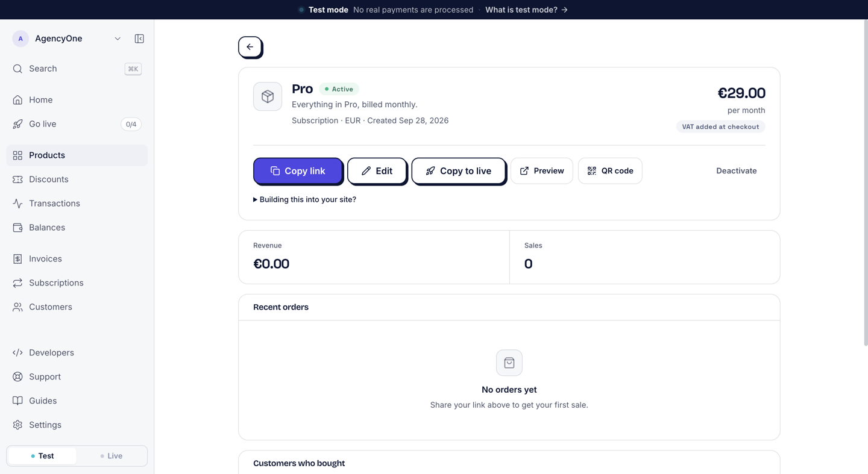This screenshot has height=474, width=868.
Task: Click the Balances wallet icon
Action: click(17, 228)
